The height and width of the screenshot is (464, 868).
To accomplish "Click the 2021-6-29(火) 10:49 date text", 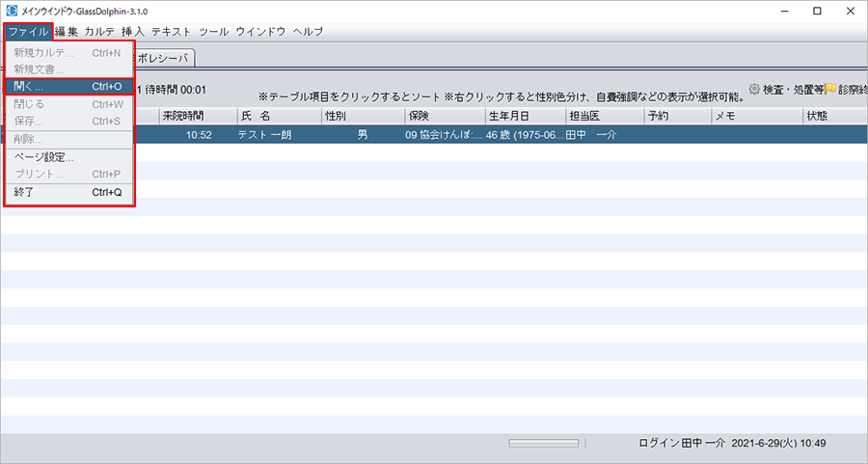I will pyautogui.click(x=779, y=443).
